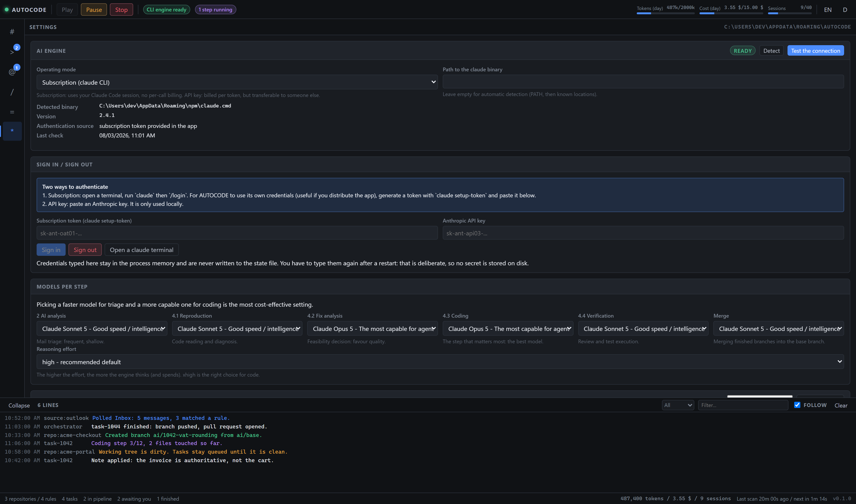Open the # section in the sidebar

12,32
